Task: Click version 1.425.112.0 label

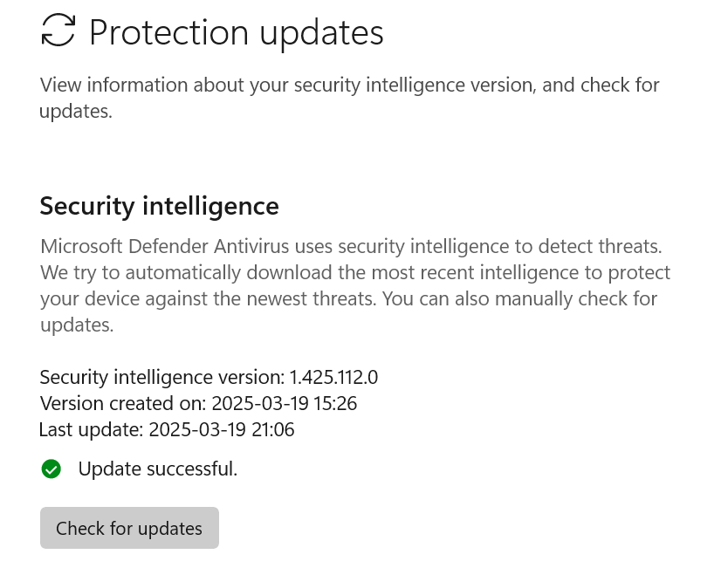Action: tap(333, 377)
